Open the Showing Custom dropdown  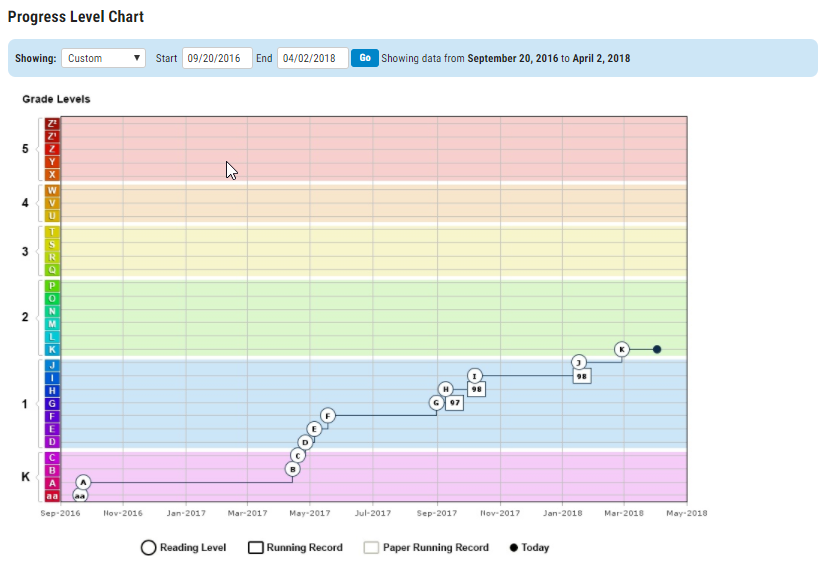click(x=103, y=58)
